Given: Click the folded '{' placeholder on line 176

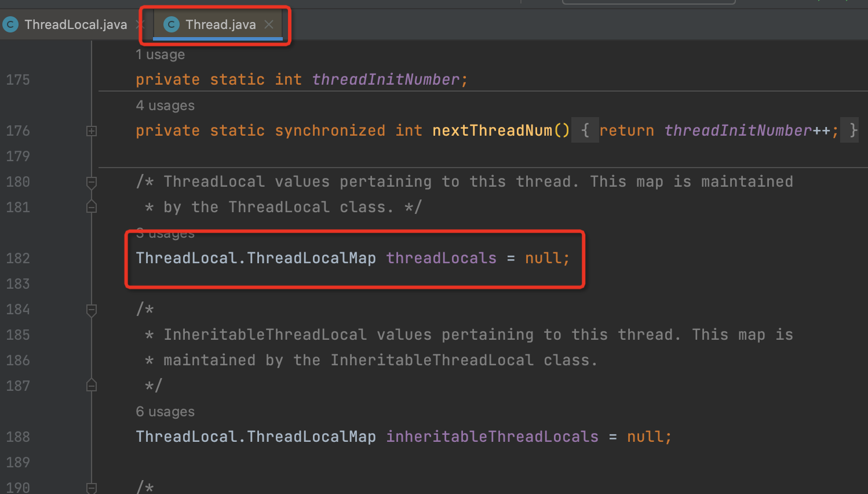Looking at the screenshot, I should pyautogui.click(x=585, y=130).
